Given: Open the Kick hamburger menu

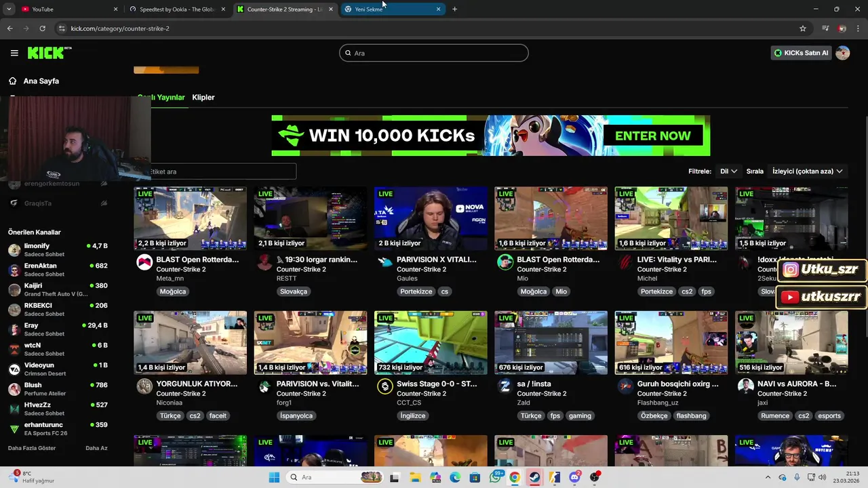Looking at the screenshot, I should click(14, 53).
